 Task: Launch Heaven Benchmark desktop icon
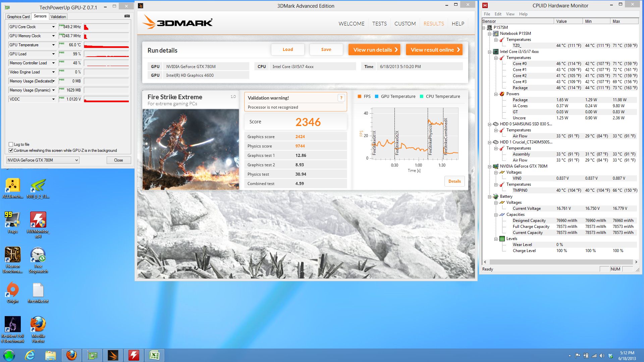(x=13, y=260)
